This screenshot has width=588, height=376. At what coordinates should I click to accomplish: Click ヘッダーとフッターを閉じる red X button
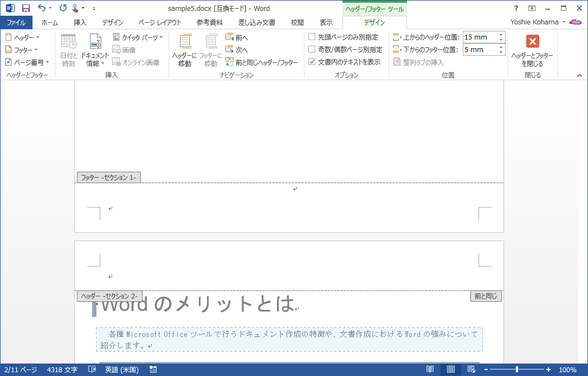coord(532,41)
